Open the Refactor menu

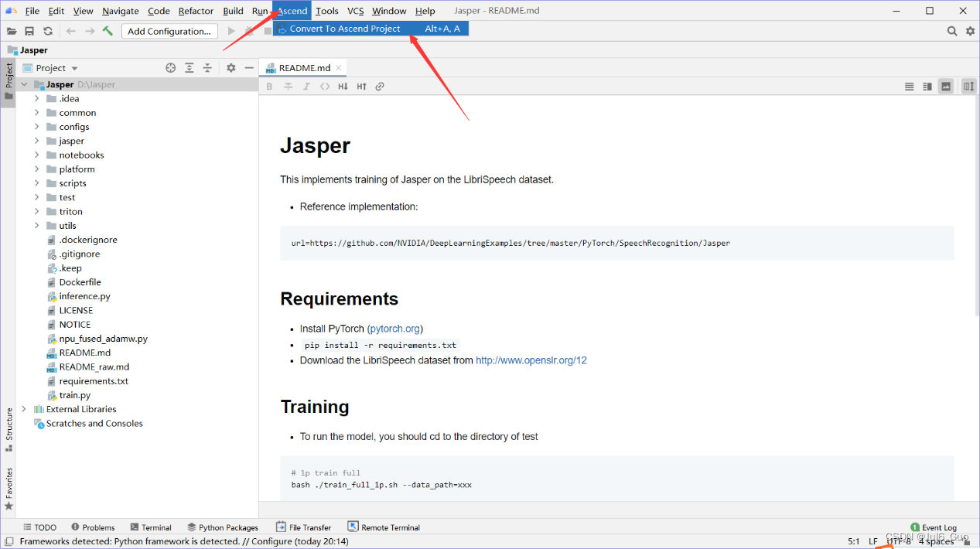tap(196, 11)
